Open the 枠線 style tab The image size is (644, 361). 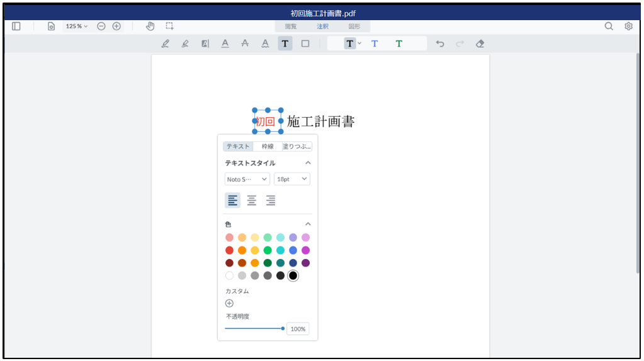pyautogui.click(x=268, y=146)
